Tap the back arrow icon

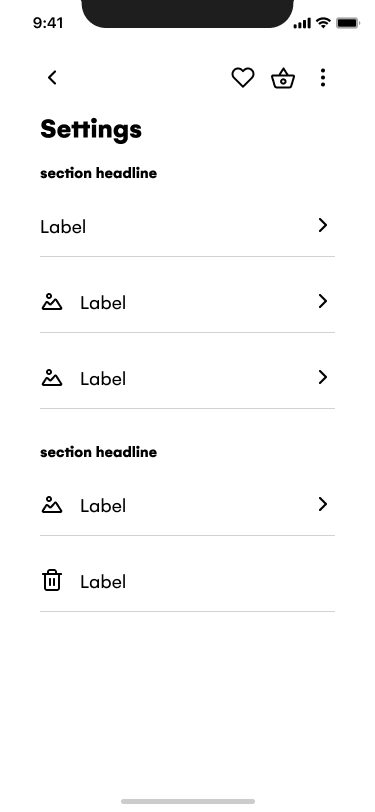point(52,78)
